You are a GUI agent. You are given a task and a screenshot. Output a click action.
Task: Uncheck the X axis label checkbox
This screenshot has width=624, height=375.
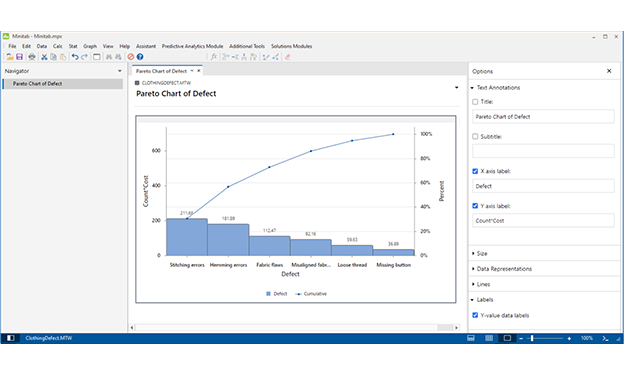click(475, 171)
